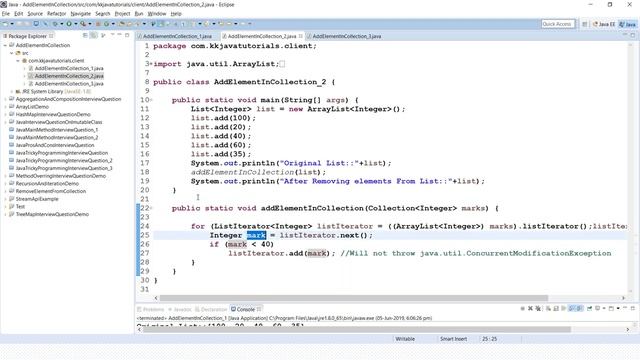
Task: Minimize the Console panel
Action: pyautogui.click(x=625, y=308)
